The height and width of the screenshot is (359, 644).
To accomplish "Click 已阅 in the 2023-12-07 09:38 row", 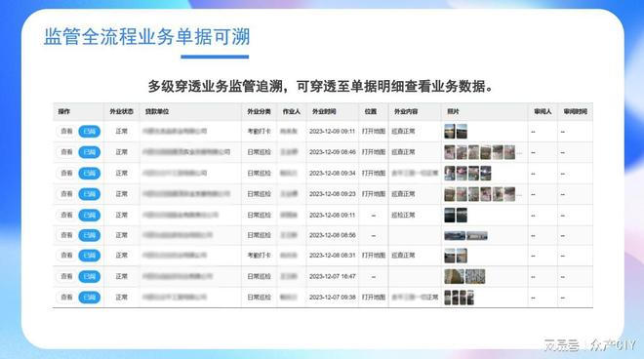I will tap(90, 297).
